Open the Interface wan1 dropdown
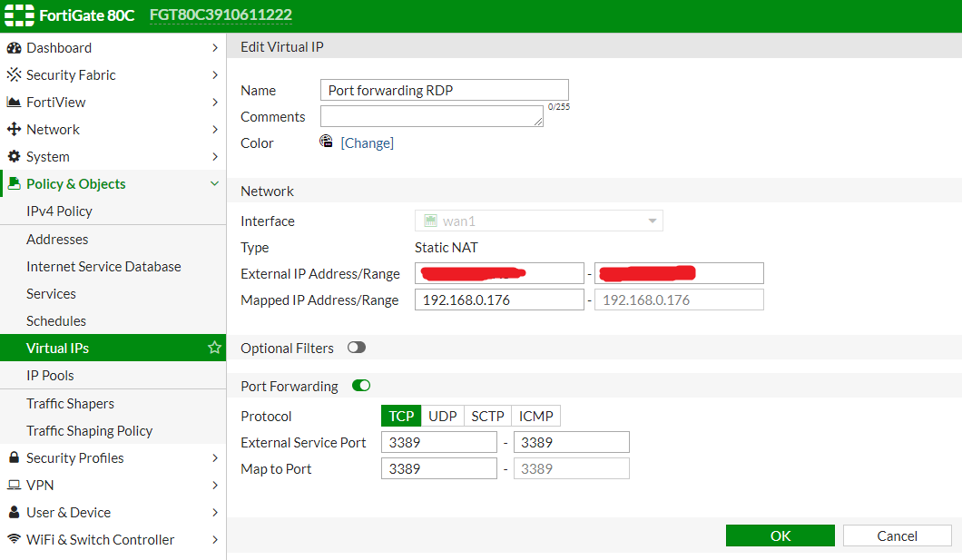The image size is (962, 560). pos(539,221)
